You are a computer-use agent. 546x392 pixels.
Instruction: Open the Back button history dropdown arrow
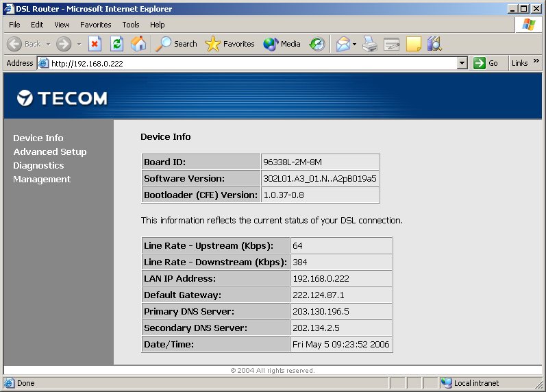tap(49, 44)
